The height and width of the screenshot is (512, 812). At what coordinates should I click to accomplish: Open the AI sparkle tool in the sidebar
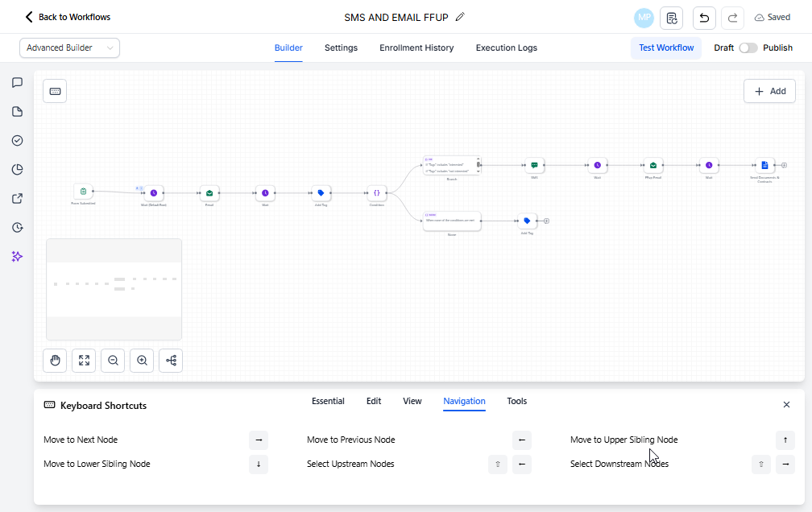click(x=16, y=256)
